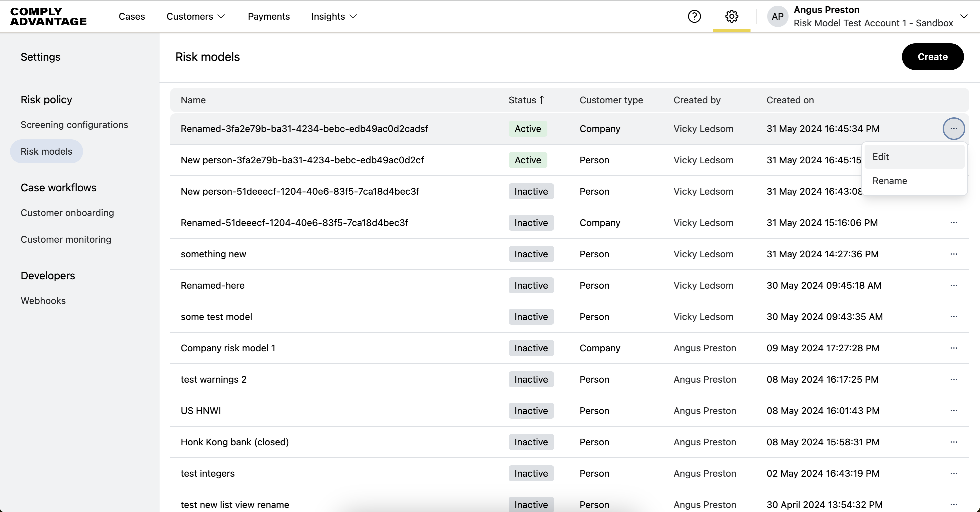Image resolution: width=980 pixels, height=512 pixels.
Task: Expand the Customers dropdown menu
Action: click(x=195, y=16)
